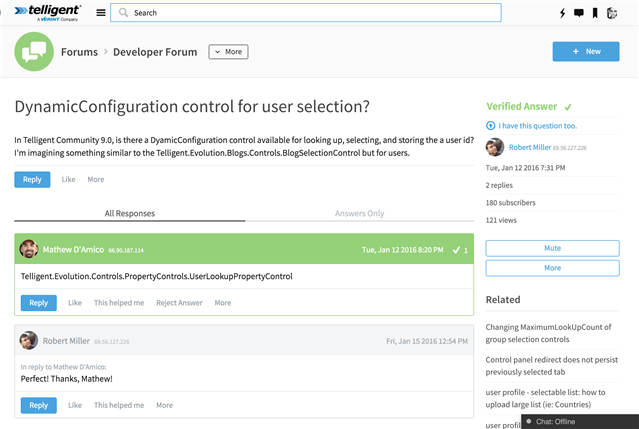
Task: Like Mathew D'Amico's answer
Action: pyautogui.click(x=75, y=303)
